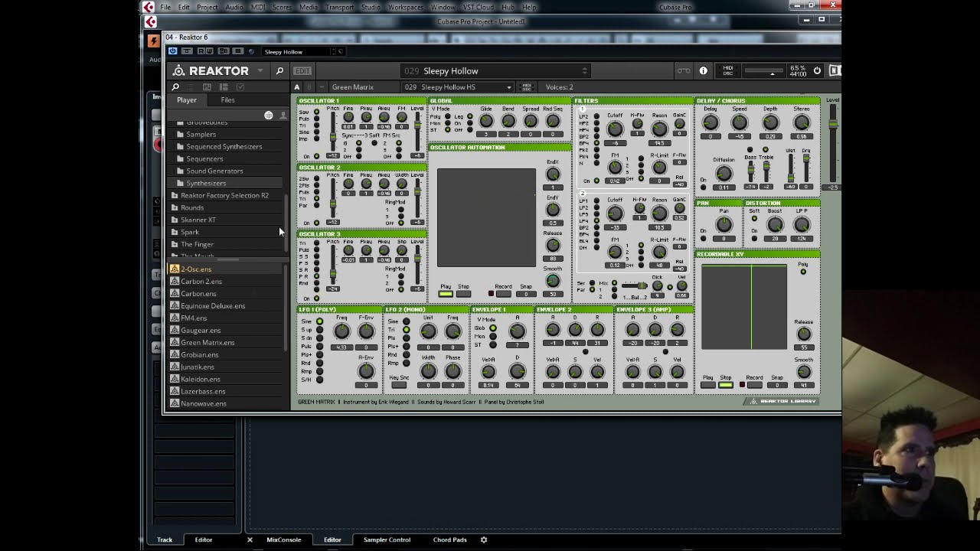
Task: Toggle Oscillator 1 On switch
Action: [316, 156]
